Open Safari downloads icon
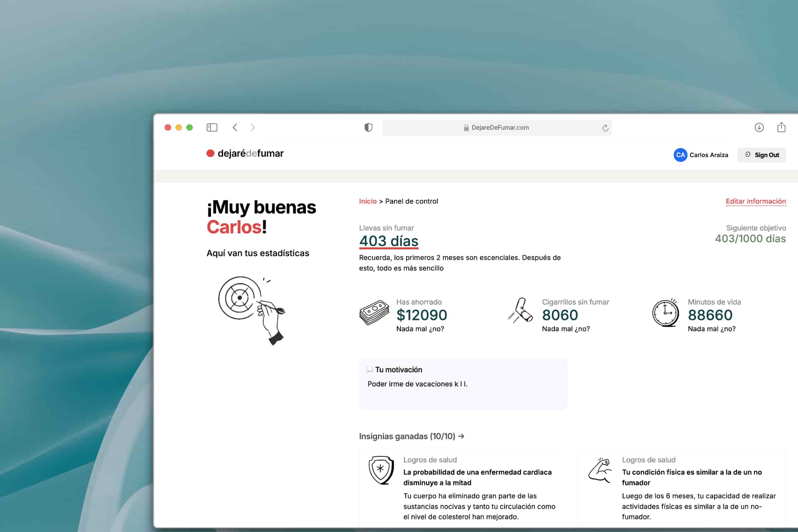This screenshot has height=532, width=798. (759, 127)
